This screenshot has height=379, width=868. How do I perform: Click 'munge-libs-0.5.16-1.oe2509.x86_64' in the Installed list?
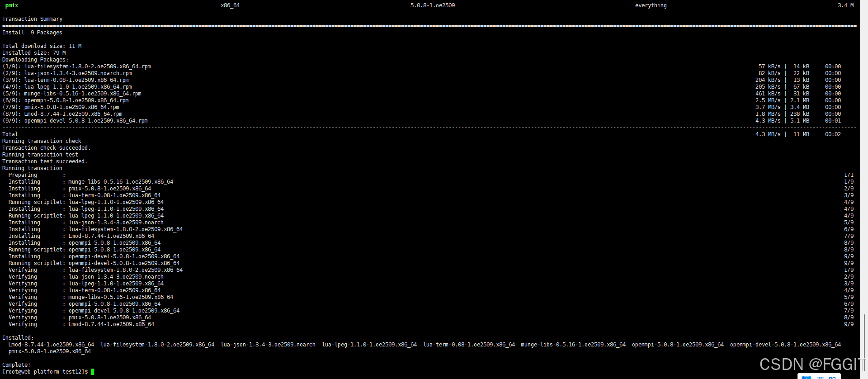pyautogui.click(x=573, y=345)
